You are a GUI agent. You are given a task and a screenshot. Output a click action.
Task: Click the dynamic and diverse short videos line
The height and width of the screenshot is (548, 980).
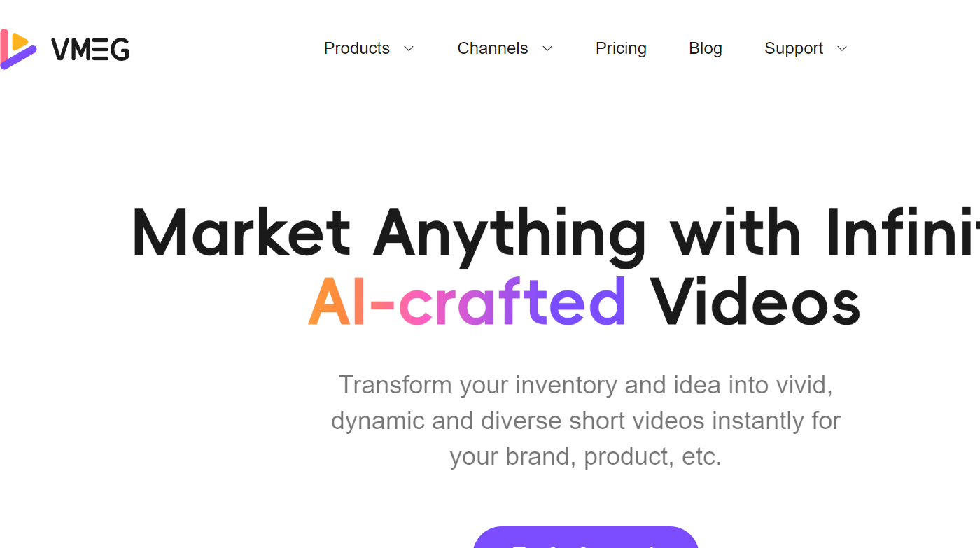(x=586, y=421)
